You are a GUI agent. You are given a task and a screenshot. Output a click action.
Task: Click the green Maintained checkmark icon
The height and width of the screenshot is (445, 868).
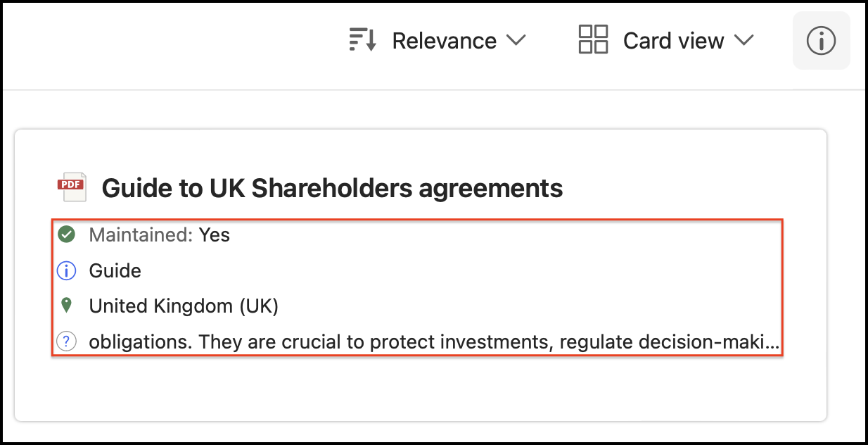click(66, 234)
